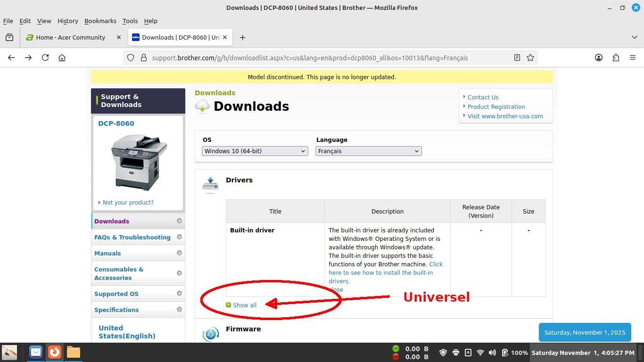Viewport: 644px width, 362px height.
Task: Select Downloads in the sidebar
Action: pyautogui.click(x=138, y=221)
